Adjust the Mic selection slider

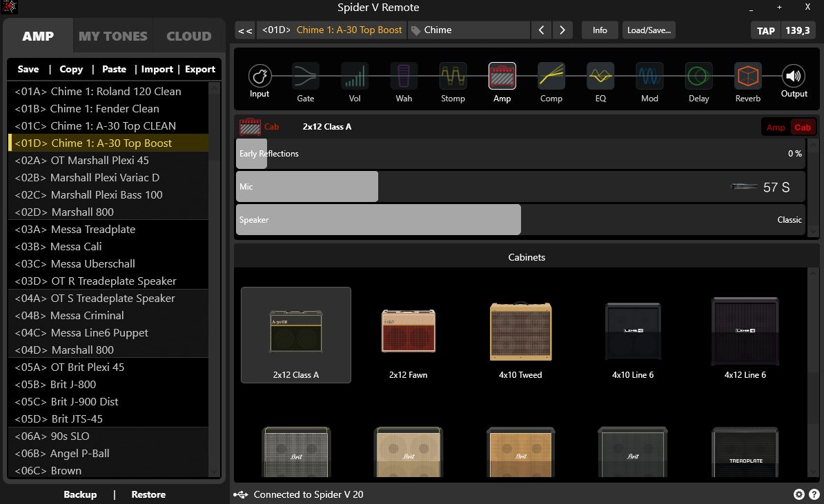tap(520, 186)
